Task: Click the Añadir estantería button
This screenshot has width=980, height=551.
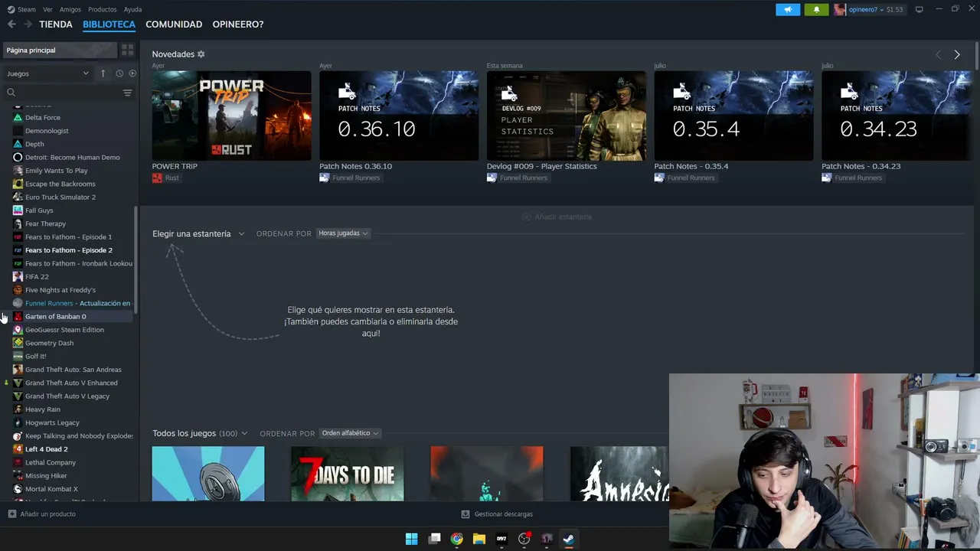Action: [557, 217]
